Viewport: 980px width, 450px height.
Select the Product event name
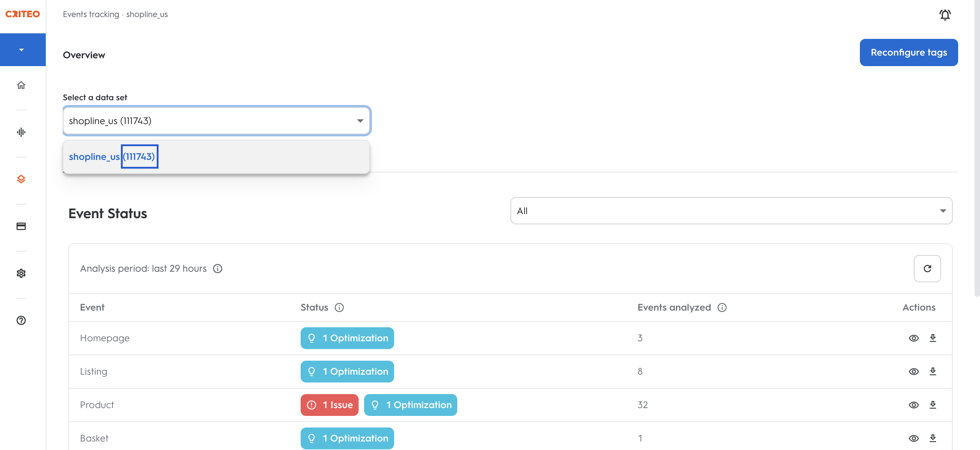pyautogui.click(x=97, y=405)
